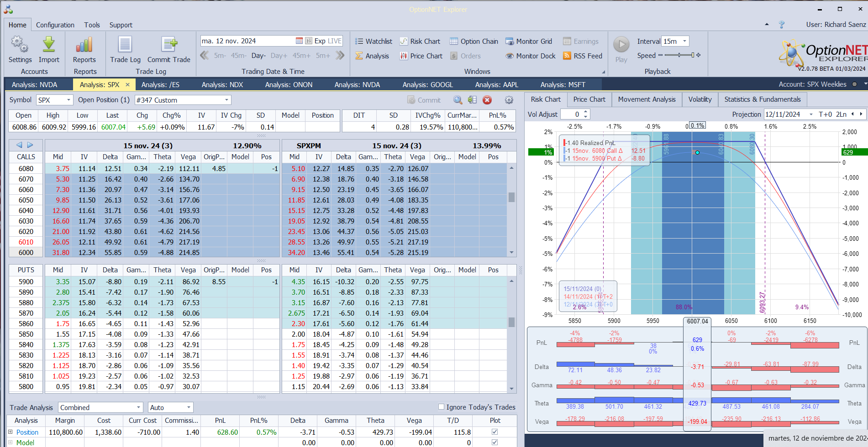The width and height of the screenshot is (868, 447).
Task: Toggle the 2Ln chart lines option
Action: (841, 114)
